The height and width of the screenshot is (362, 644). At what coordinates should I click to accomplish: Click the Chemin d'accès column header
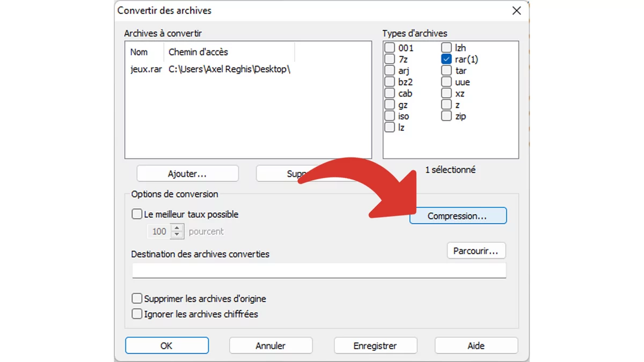229,52
